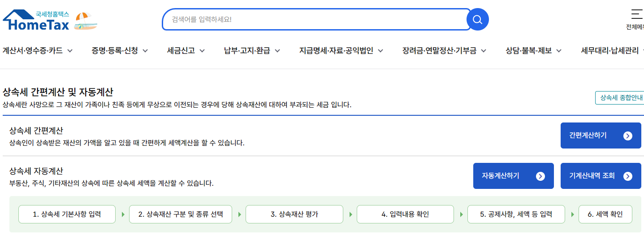Open the 장려금·연말정산·기부금 menu
This screenshot has height=236, width=644.
(444, 51)
